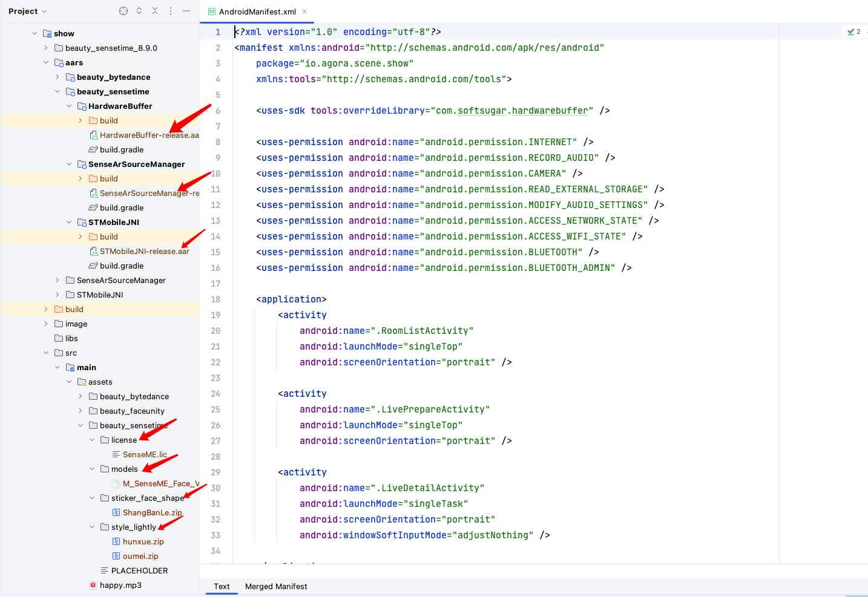
Task: Click the show module icon
Action: pyautogui.click(x=47, y=33)
